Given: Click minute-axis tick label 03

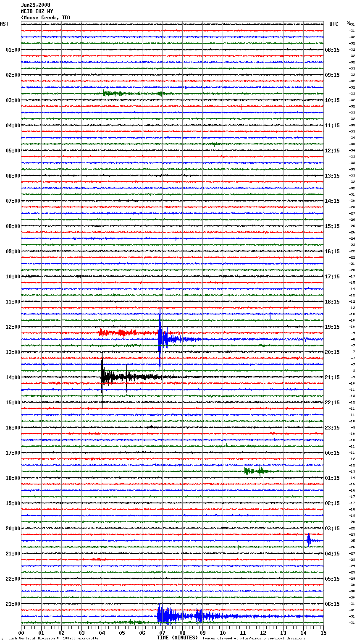Looking at the screenshot, I should coord(81,633).
